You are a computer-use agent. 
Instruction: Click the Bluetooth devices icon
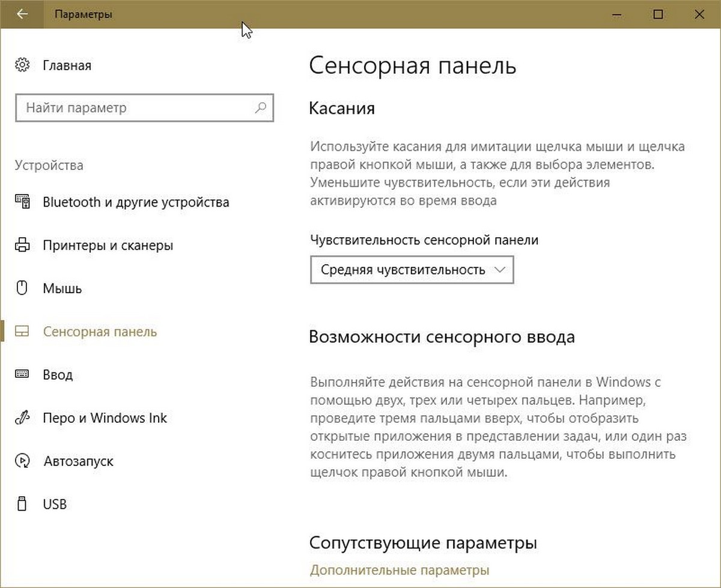click(22, 202)
